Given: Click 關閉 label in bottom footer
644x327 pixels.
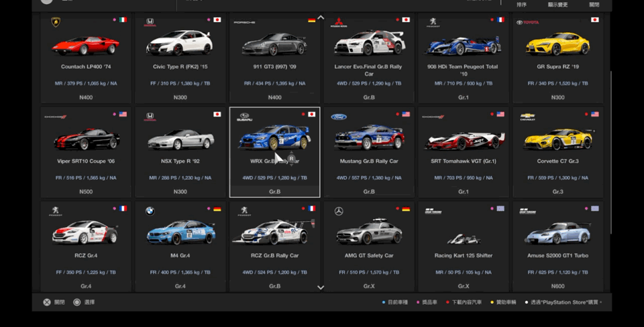Looking at the screenshot, I should pos(60,302).
